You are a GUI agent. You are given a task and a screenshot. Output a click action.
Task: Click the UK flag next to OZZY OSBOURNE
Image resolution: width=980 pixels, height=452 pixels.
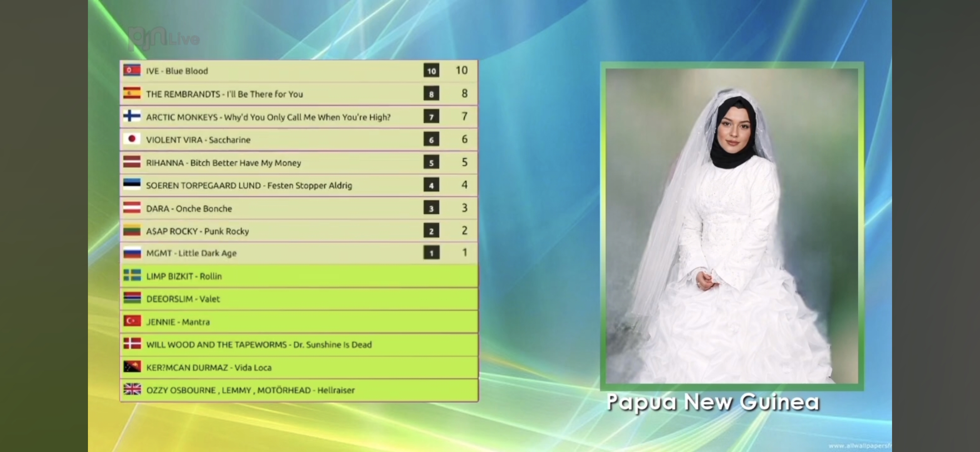click(x=132, y=389)
